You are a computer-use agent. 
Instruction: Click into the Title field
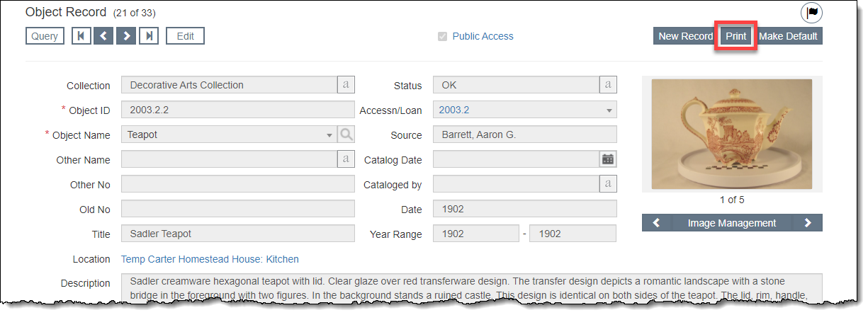pos(237,234)
